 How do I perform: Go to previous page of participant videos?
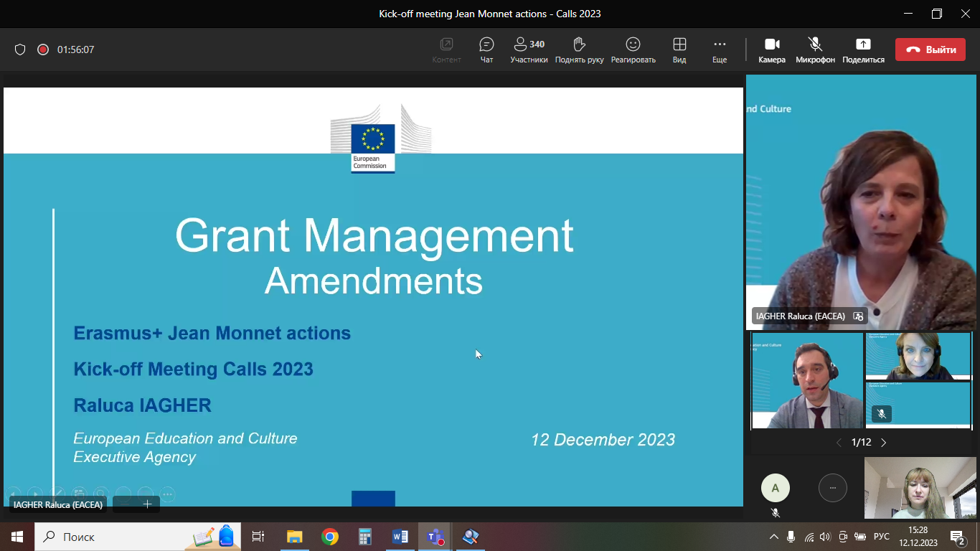839,443
